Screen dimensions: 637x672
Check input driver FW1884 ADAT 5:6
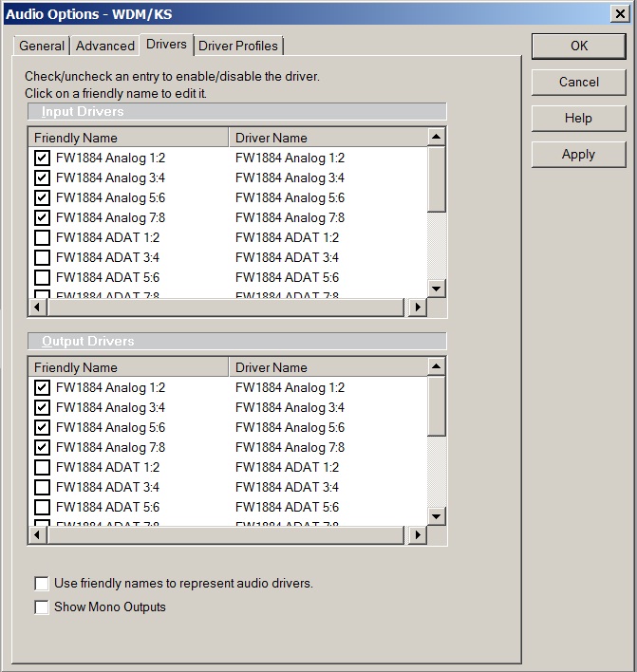click(42, 277)
